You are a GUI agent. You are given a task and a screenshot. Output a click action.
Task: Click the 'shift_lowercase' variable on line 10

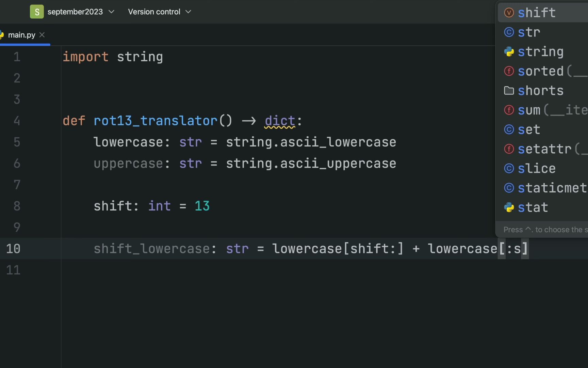tap(151, 249)
